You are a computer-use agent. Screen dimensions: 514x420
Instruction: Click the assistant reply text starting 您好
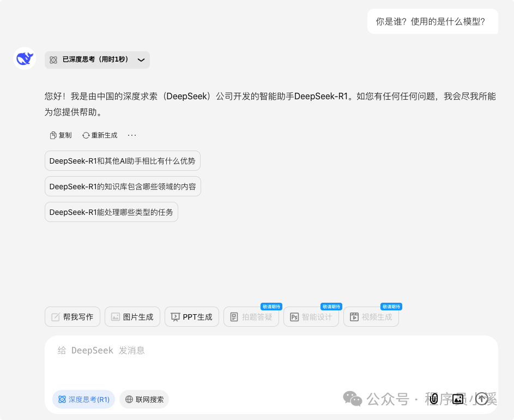270,104
